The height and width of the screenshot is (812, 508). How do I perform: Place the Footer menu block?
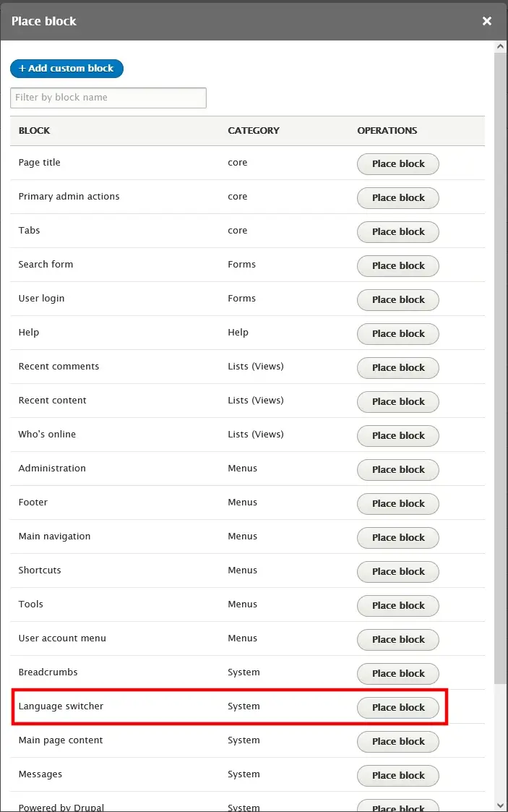[x=398, y=504]
